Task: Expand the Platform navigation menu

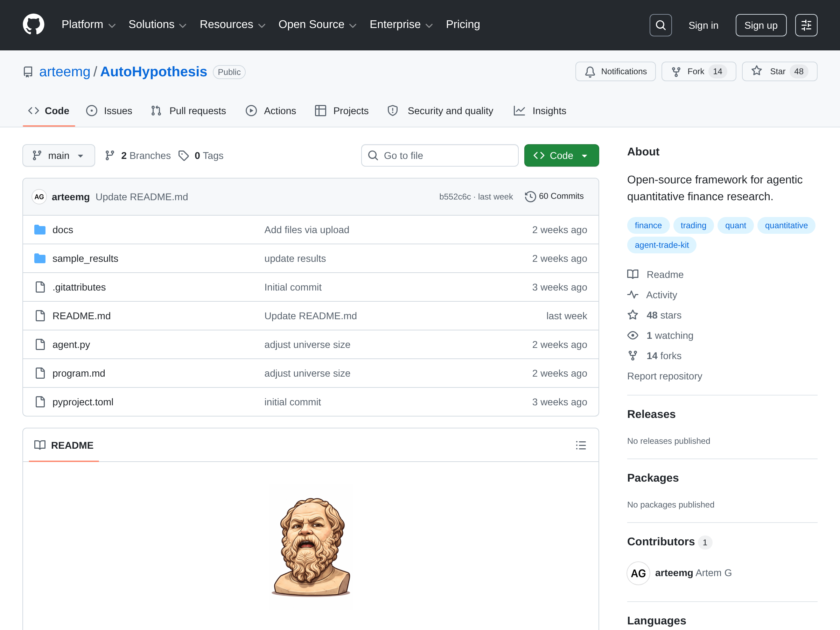Action: [88, 25]
